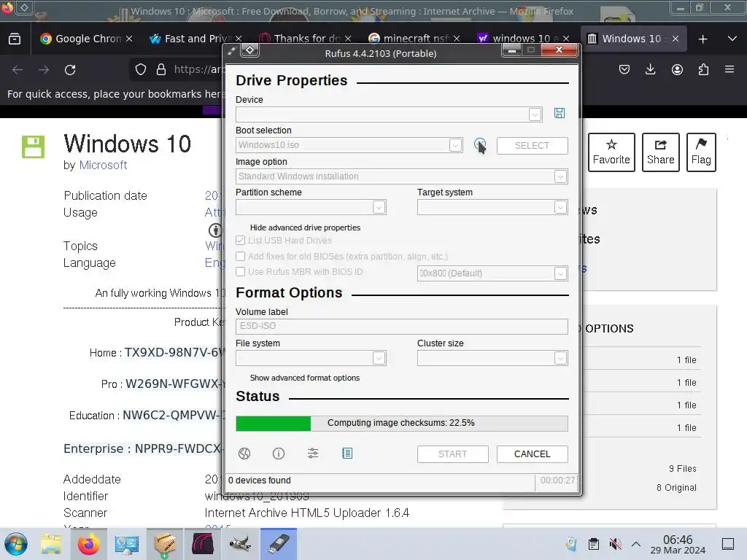Open Firefox Pocket save icon
747x560 pixels.
pos(624,69)
